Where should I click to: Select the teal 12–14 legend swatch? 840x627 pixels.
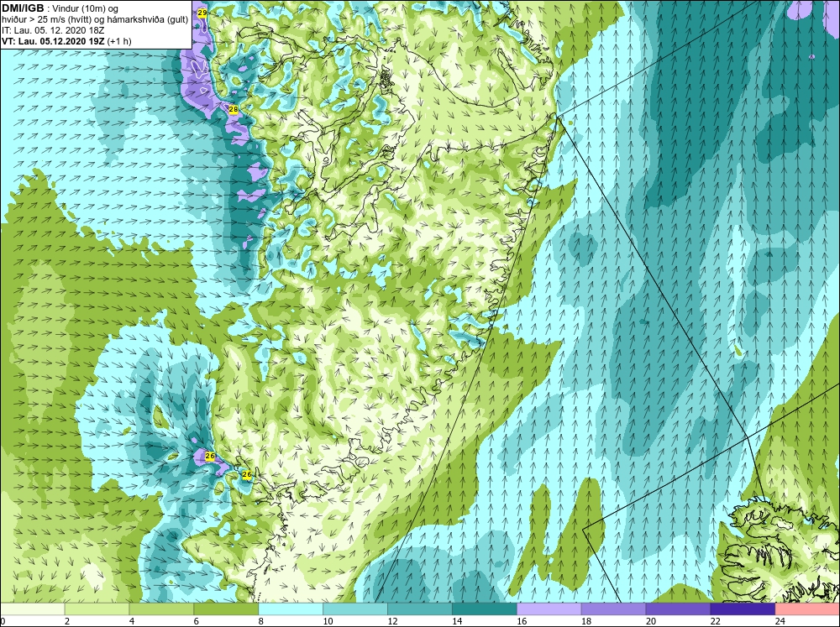419,609
